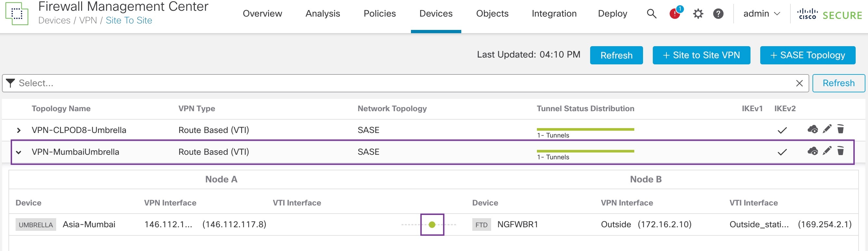Click the + SASE Topology button
Screen dimensions: 868x251
click(x=807, y=55)
